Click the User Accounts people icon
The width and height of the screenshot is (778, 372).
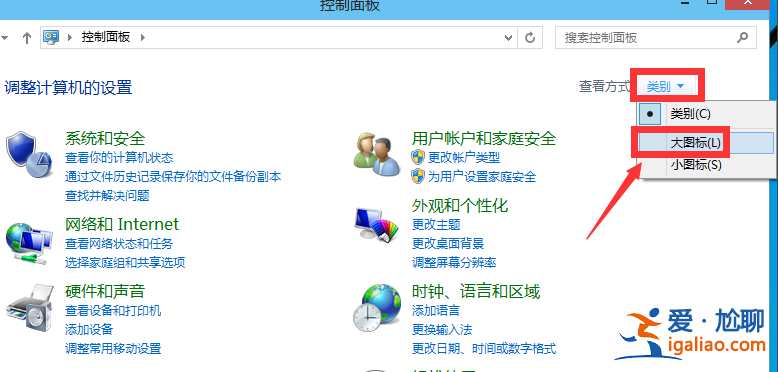click(x=377, y=154)
